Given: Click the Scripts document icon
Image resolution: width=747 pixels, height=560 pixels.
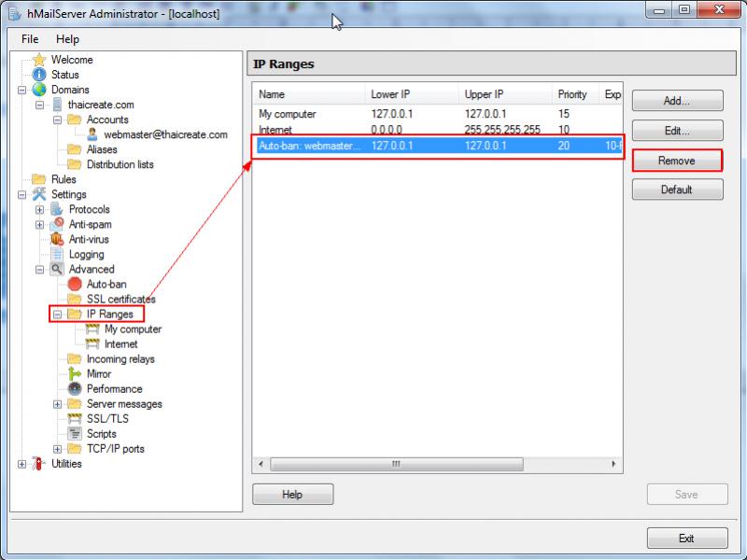Looking at the screenshot, I should pos(75,433).
